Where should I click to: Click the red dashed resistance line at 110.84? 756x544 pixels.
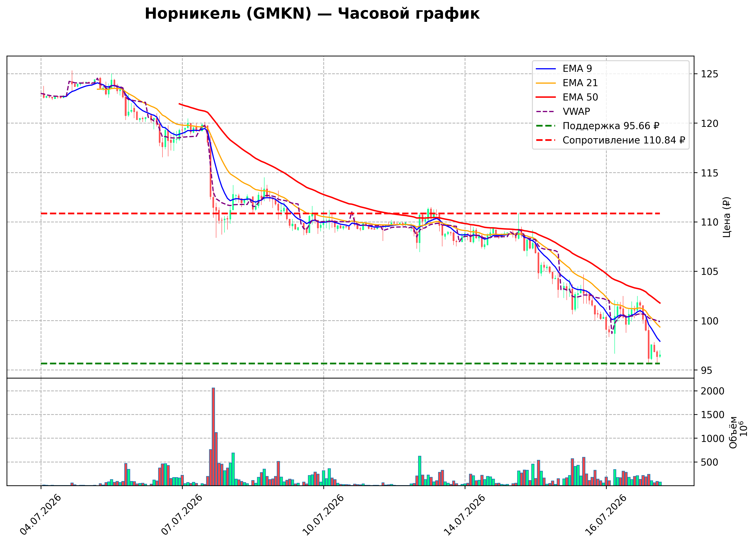click(x=350, y=213)
